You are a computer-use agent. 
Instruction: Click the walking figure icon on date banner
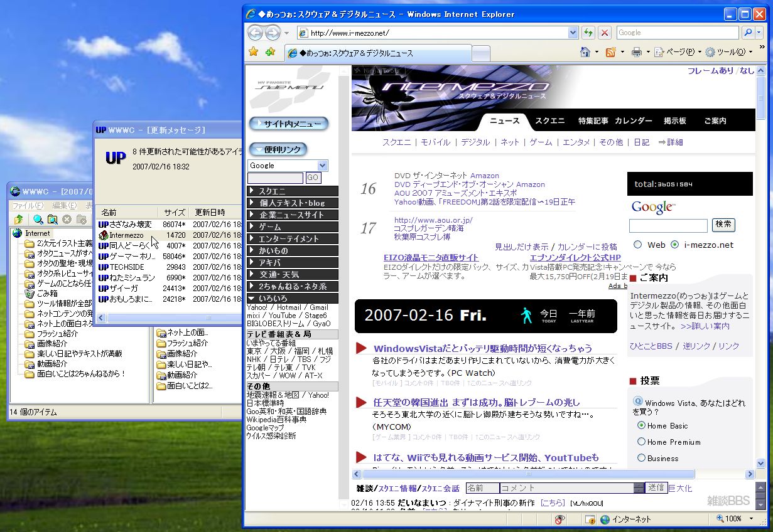(x=526, y=315)
